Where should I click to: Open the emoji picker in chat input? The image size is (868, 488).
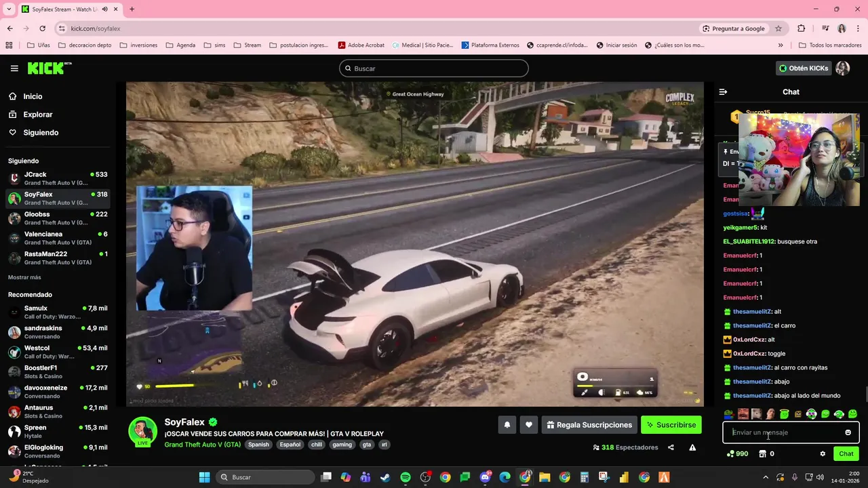[x=848, y=432]
